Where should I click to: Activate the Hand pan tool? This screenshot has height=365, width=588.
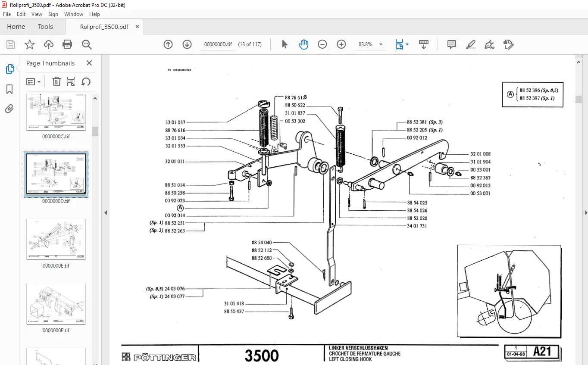point(303,44)
